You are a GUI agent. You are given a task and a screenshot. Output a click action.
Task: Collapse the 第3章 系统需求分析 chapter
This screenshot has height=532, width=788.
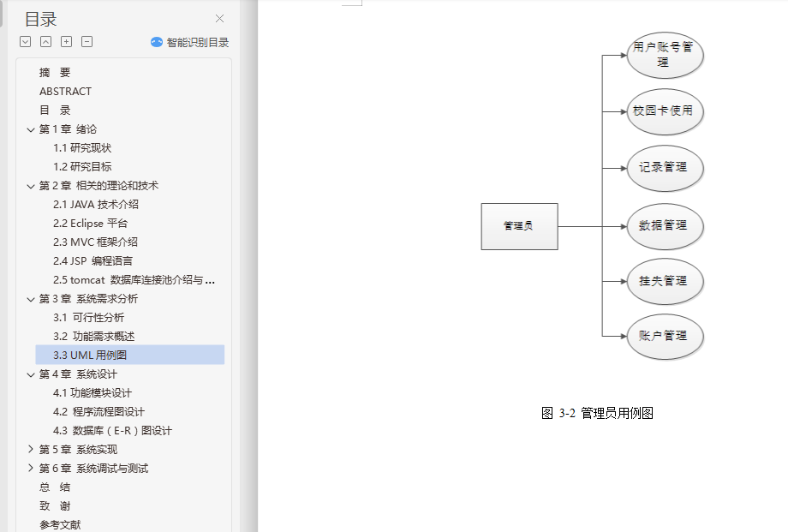(31, 299)
